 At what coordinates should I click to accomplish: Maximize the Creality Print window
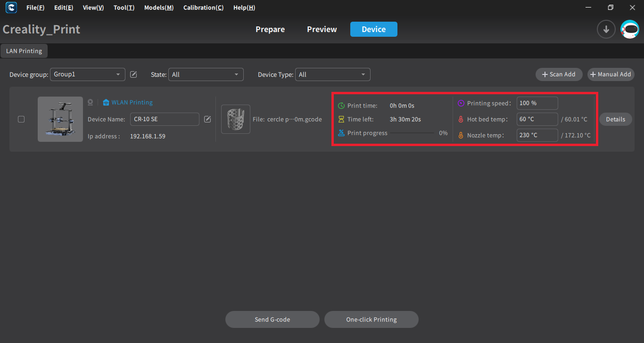point(611,8)
